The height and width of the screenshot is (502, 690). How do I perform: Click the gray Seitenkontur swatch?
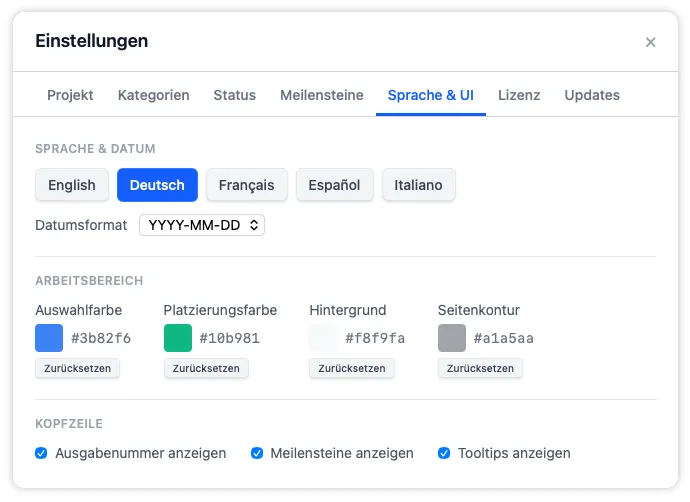[451, 338]
